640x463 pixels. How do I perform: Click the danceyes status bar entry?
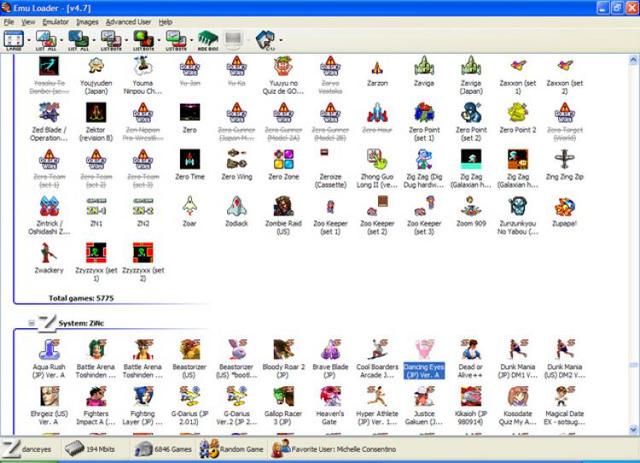pyautogui.click(x=27, y=449)
